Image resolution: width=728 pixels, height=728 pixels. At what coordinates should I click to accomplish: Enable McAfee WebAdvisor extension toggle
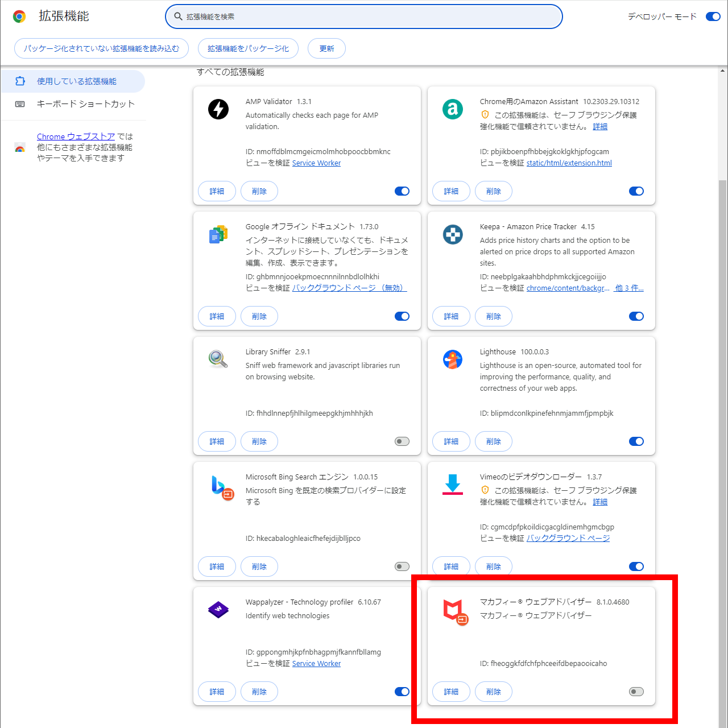[636, 692]
